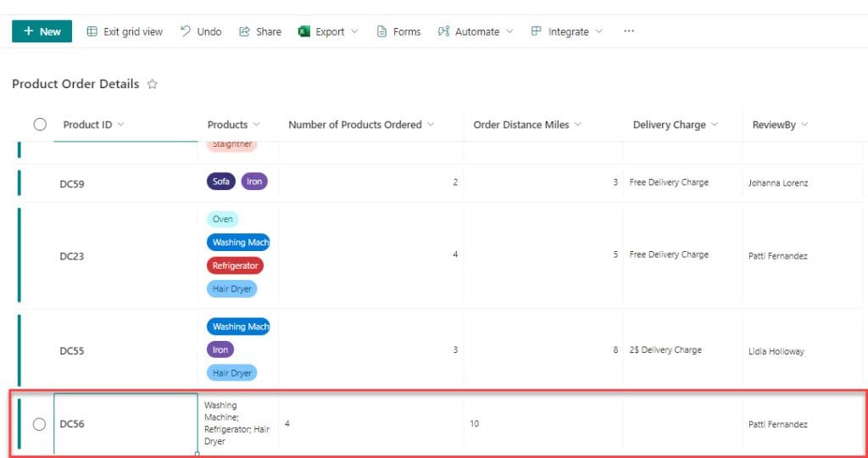Click Free Delivery Charge in DC23 row
The width and height of the screenshot is (868, 458).
pos(669,254)
